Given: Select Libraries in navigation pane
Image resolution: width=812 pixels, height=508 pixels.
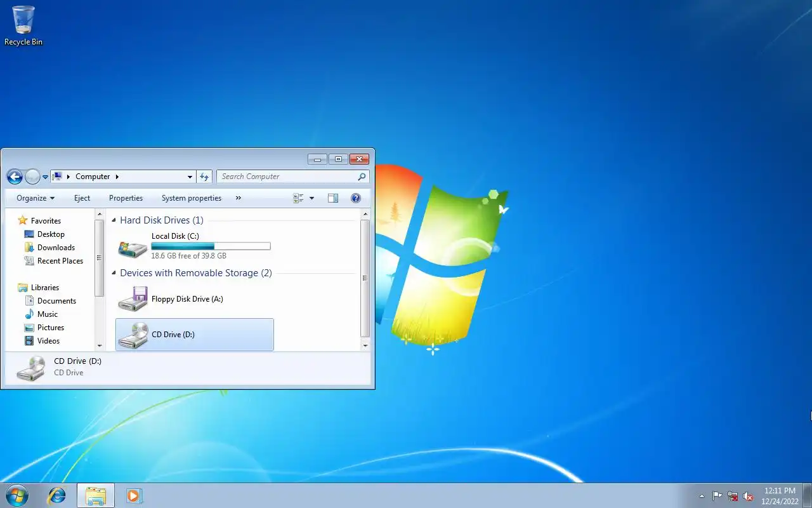Looking at the screenshot, I should (45, 288).
